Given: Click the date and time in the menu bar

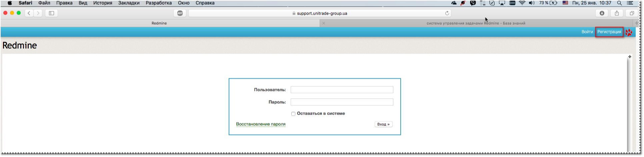Looking at the screenshot, I should point(592,3).
